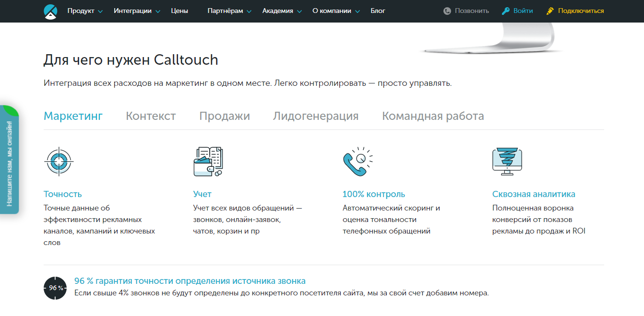Open the Сквозная аналитика heading link
Screen dimensions: 644x316
534,194
